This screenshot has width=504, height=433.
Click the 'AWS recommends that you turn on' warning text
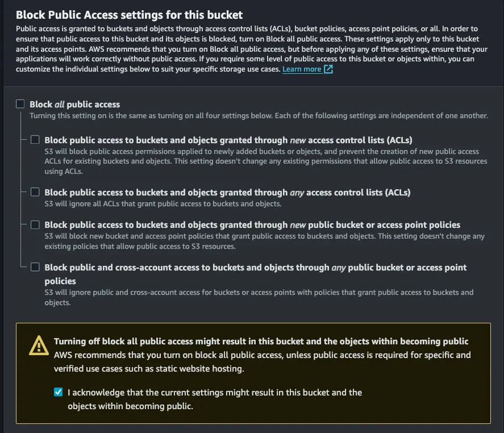262,355
